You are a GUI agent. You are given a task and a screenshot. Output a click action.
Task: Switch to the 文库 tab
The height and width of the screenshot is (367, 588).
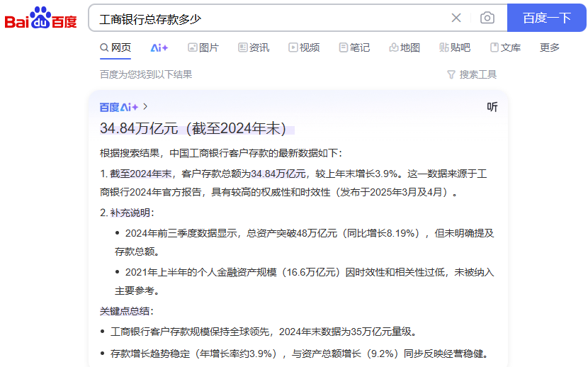point(505,47)
